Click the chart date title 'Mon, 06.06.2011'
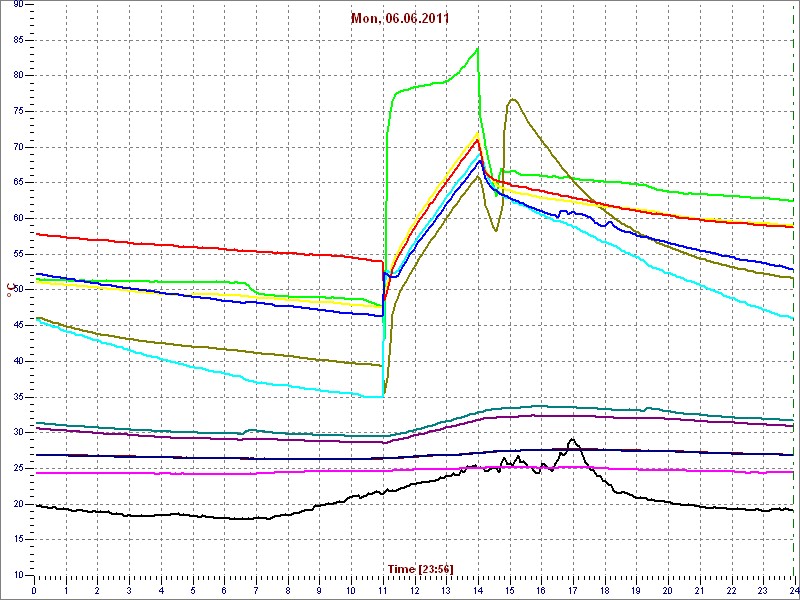Viewport: 800px width, 600px height. (x=399, y=19)
